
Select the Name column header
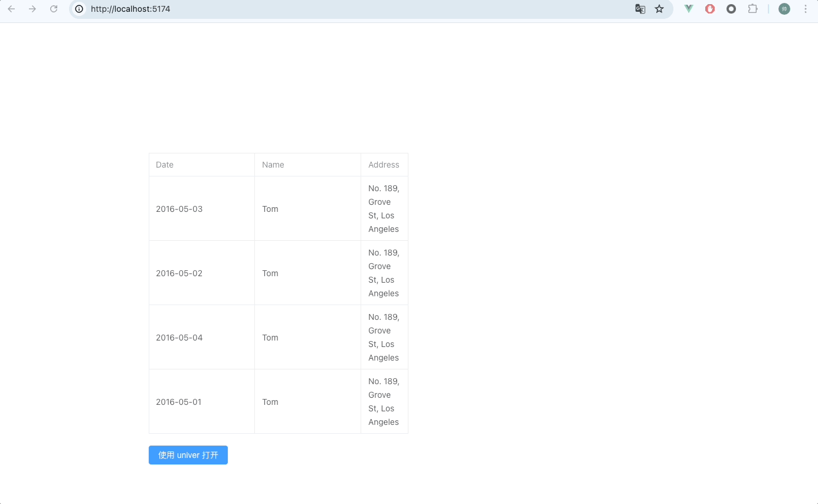coord(273,165)
